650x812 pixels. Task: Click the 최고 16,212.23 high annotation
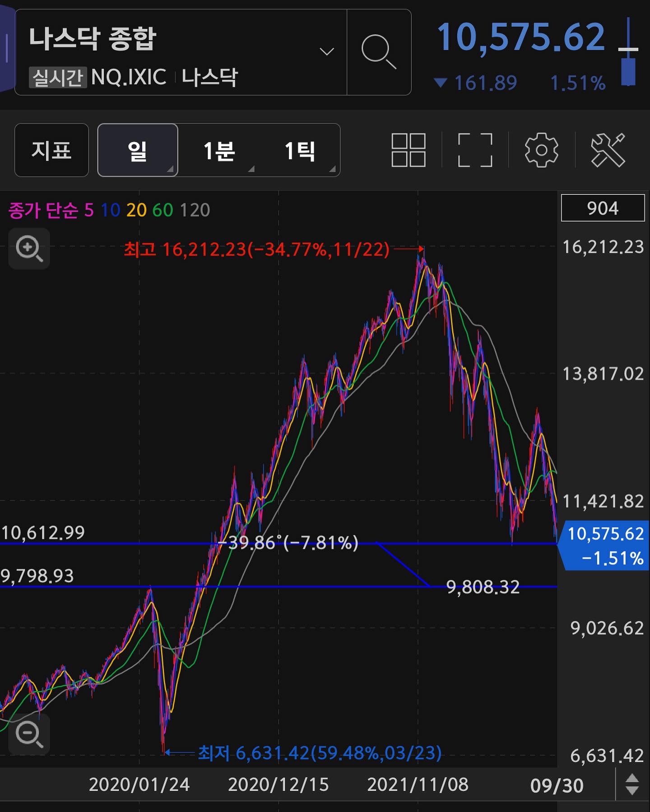(x=256, y=249)
